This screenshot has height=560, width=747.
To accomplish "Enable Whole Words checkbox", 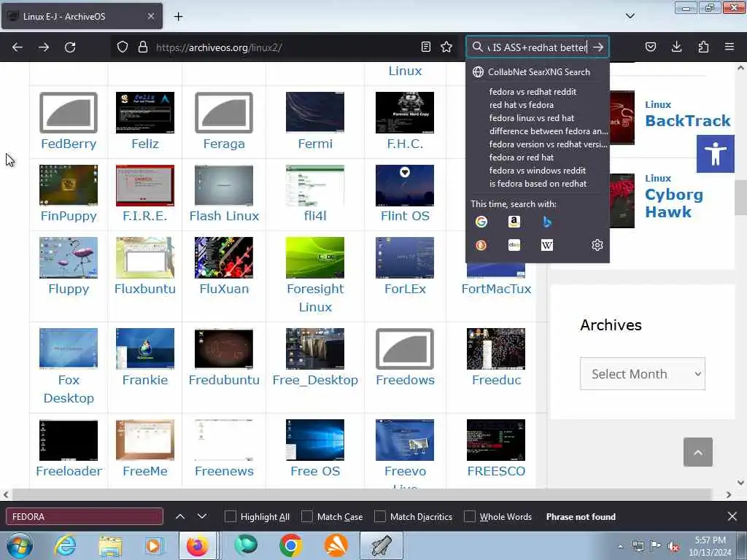I will [x=469, y=517].
